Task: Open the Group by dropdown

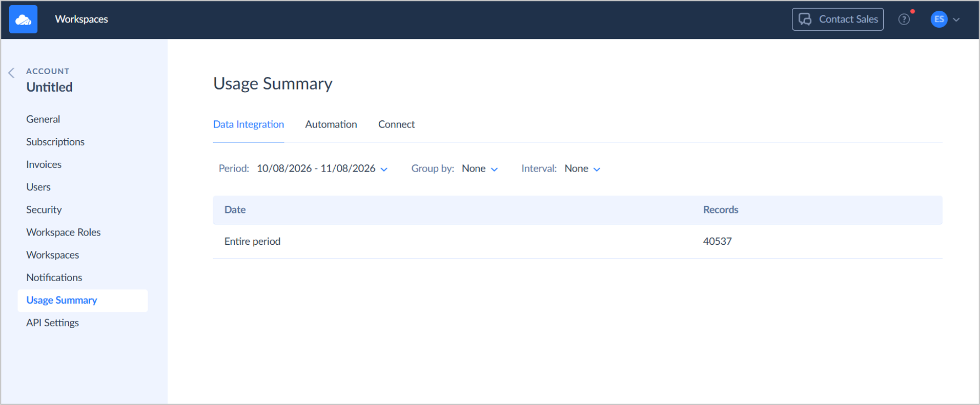Action: click(x=480, y=168)
